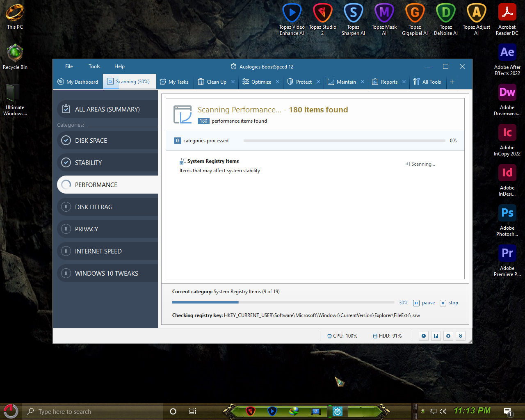The width and height of the screenshot is (525, 420).
Task: Select the This PC desktop icon
Action: [15, 16]
